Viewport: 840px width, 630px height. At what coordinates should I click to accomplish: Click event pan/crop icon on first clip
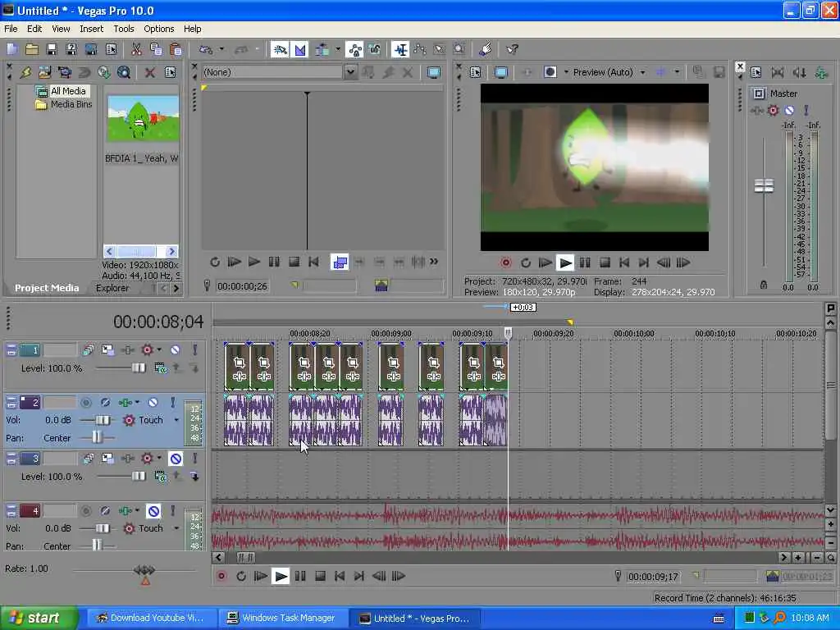239,363
